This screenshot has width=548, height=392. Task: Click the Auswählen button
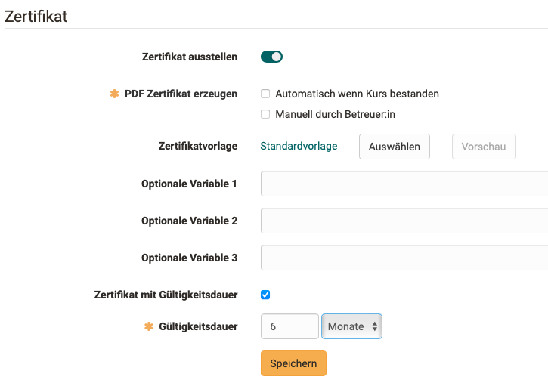coord(395,147)
